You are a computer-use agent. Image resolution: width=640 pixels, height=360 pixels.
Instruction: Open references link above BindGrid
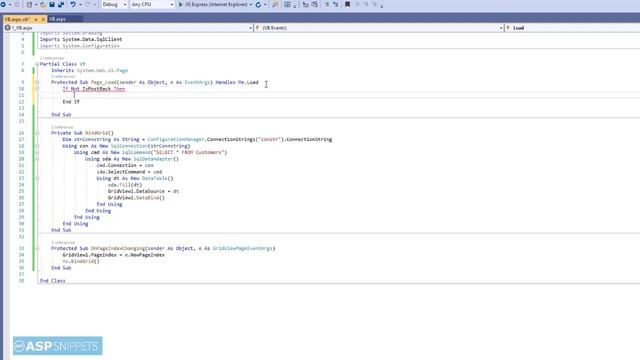click(62, 127)
